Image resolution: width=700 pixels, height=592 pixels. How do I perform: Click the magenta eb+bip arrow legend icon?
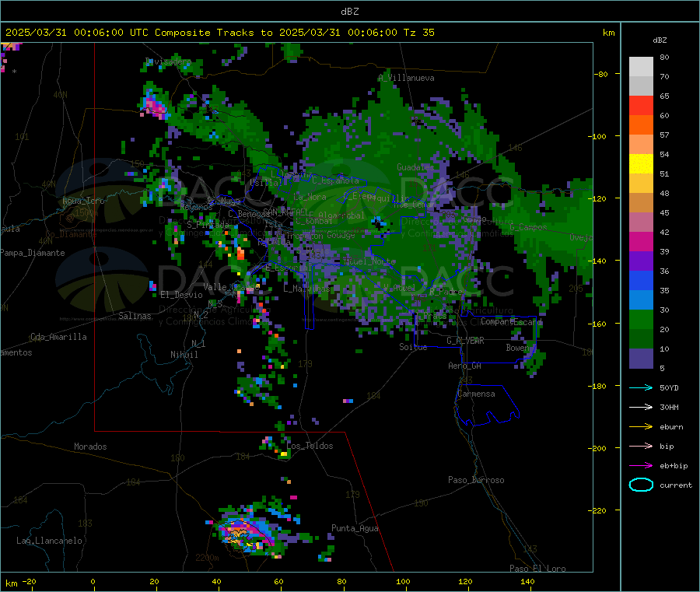(641, 466)
